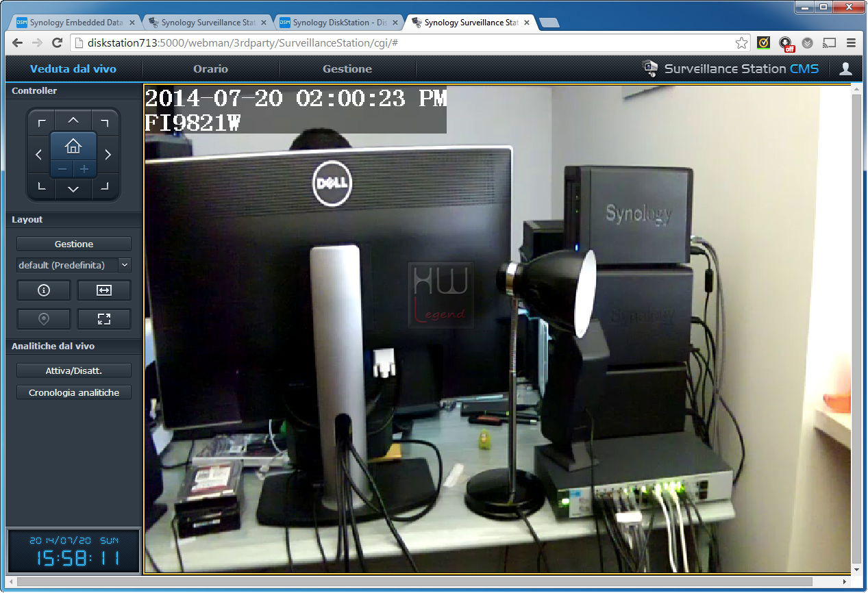Open user account menu icon
The width and height of the screenshot is (868, 593).
(x=846, y=68)
